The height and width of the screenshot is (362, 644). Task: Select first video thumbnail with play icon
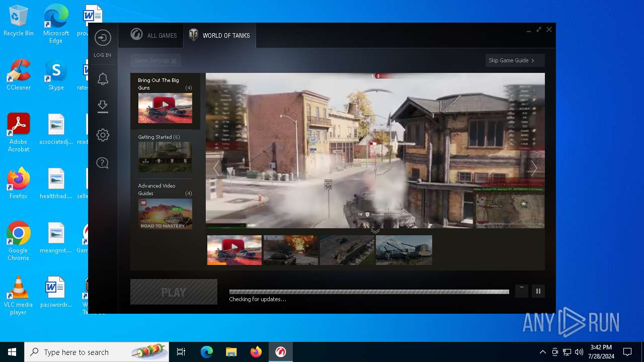pyautogui.click(x=234, y=250)
